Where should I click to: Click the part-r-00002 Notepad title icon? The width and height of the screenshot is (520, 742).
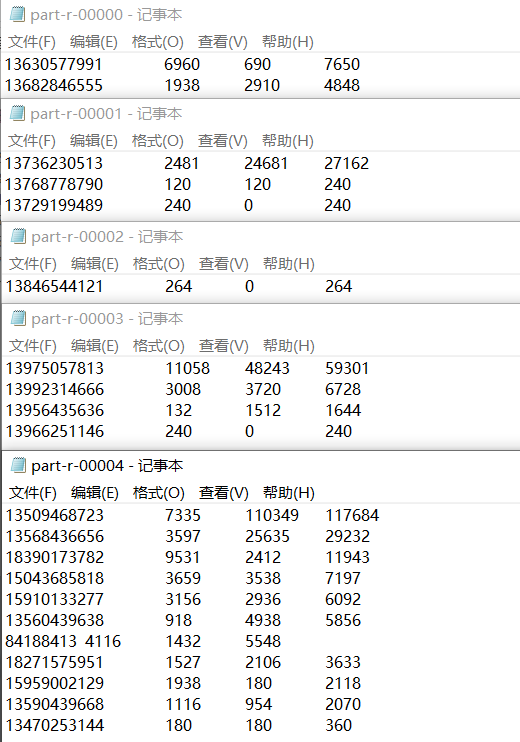pyautogui.click(x=18, y=236)
